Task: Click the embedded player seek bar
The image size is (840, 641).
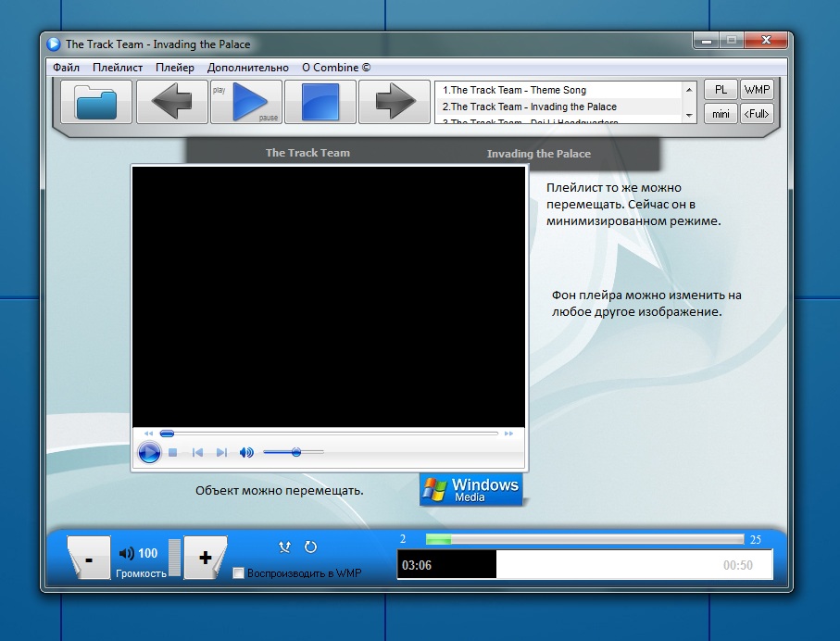Action: [x=329, y=434]
